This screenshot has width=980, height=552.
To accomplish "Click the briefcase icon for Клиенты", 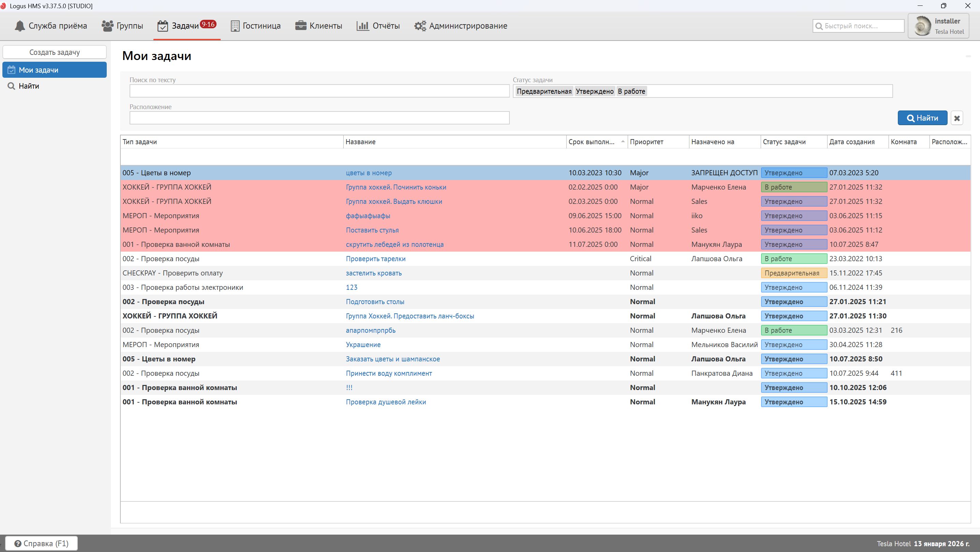I will pos(300,26).
